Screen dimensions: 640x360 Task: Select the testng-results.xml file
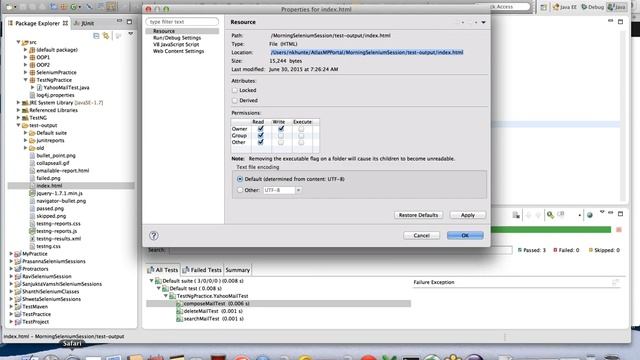click(58, 239)
